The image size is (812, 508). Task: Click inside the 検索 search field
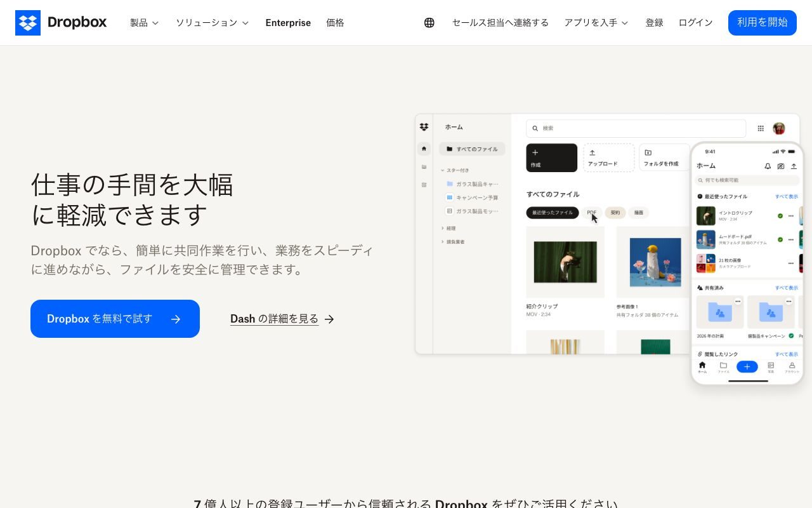[x=634, y=128]
